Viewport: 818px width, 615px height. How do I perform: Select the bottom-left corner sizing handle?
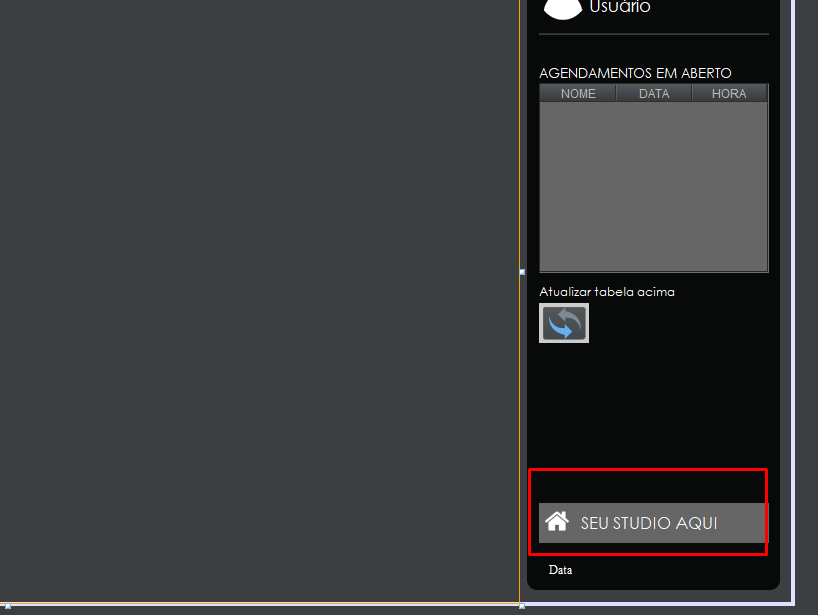8,606
